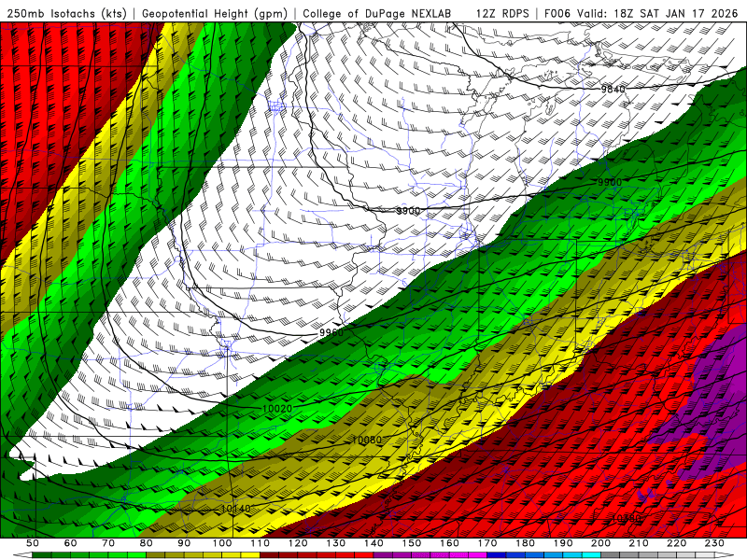Click the 10080 height contour label
This screenshot has width=747, height=560.
tap(367, 440)
